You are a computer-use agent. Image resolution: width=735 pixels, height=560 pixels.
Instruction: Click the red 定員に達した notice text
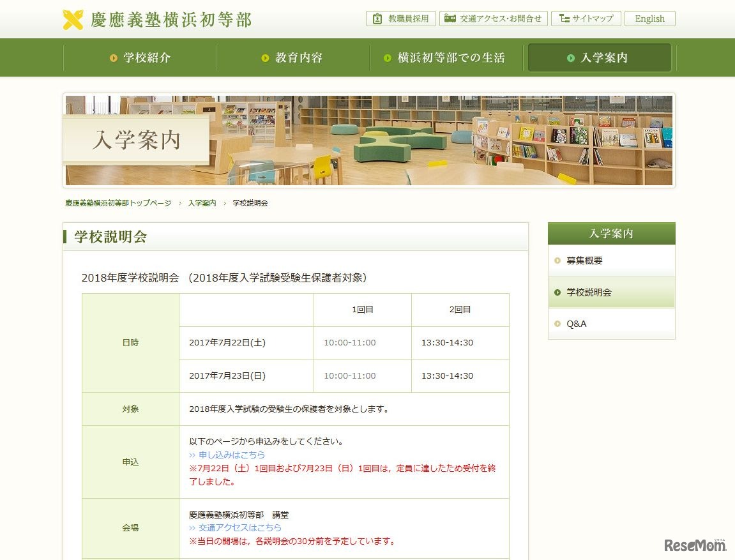pyautogui.click(x=342, y=474)
